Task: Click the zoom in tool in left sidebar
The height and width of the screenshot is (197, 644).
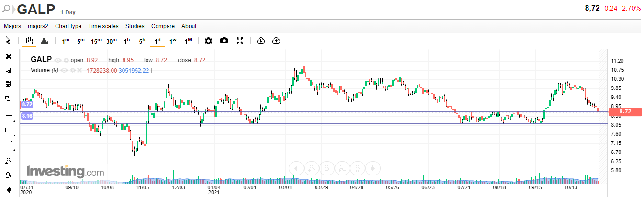Action: tap(8, 161)
